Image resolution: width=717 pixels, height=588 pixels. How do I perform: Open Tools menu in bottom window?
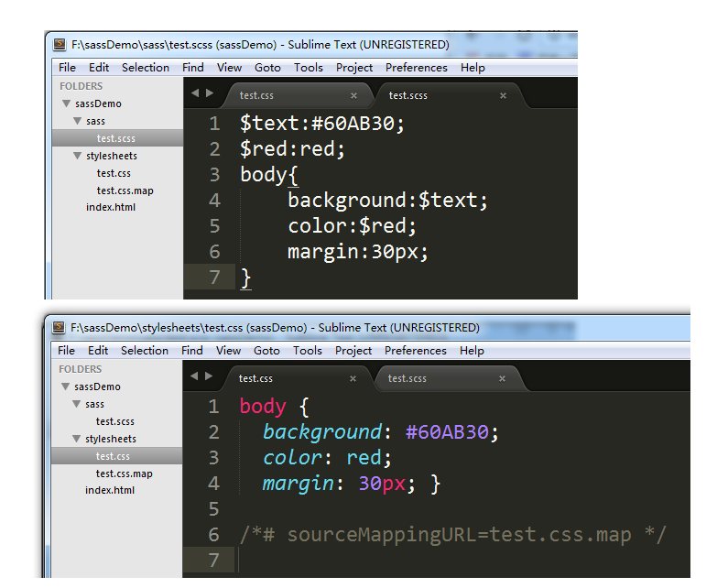[x=308, y=351]
